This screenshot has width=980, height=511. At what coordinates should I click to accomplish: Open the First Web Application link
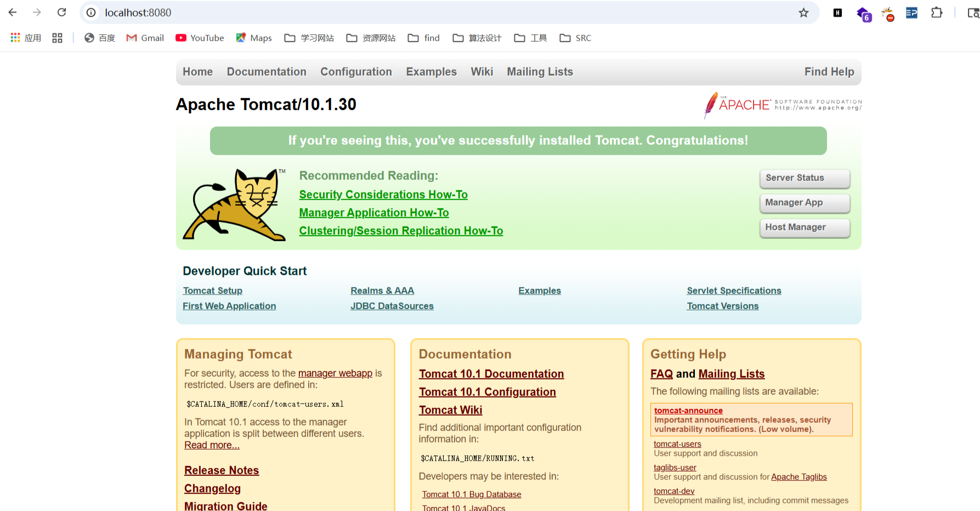point(229,306)
